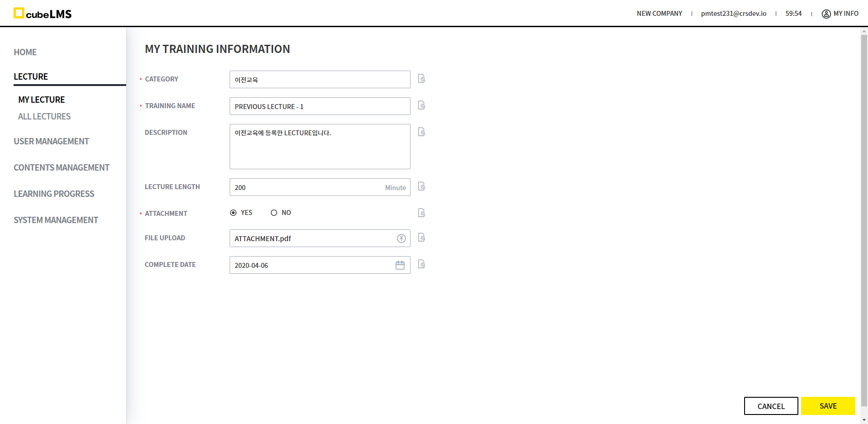
Task: Select YES for attachment
Action: tap(233, 213)
